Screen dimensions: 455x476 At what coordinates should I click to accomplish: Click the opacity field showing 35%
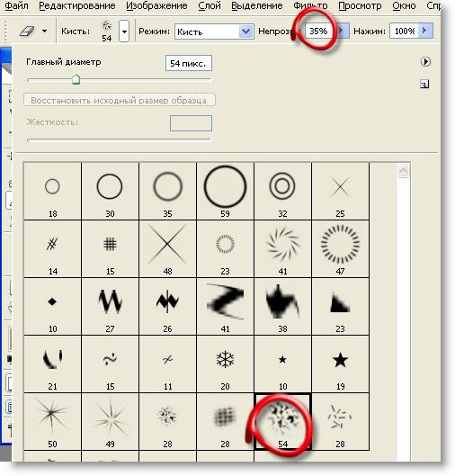[x=318, y=31]
